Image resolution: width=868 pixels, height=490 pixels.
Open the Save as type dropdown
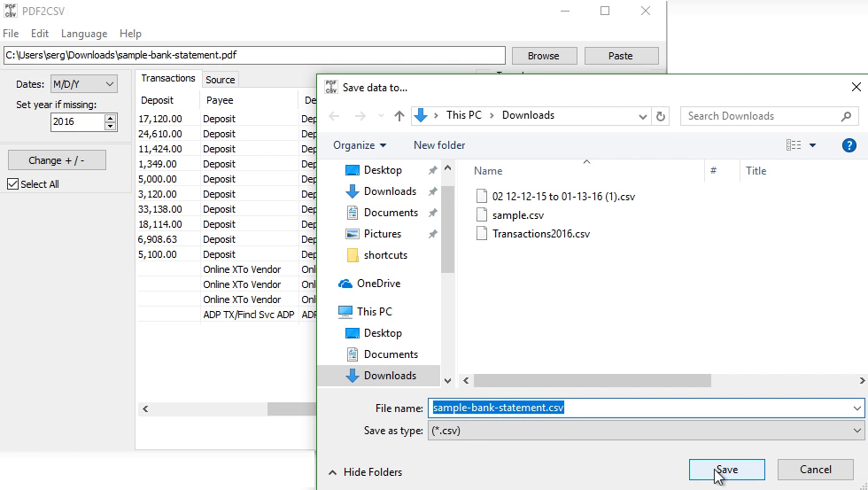[646, 431]
